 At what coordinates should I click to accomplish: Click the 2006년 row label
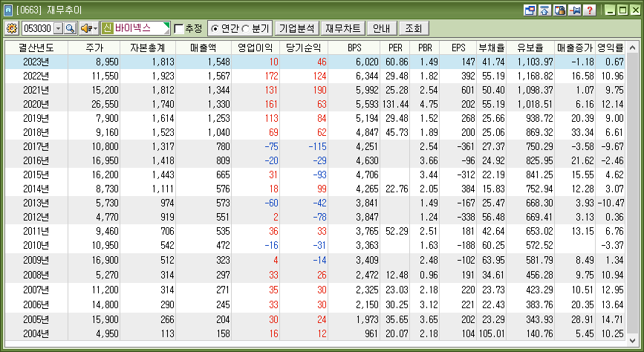coord(36,304)
